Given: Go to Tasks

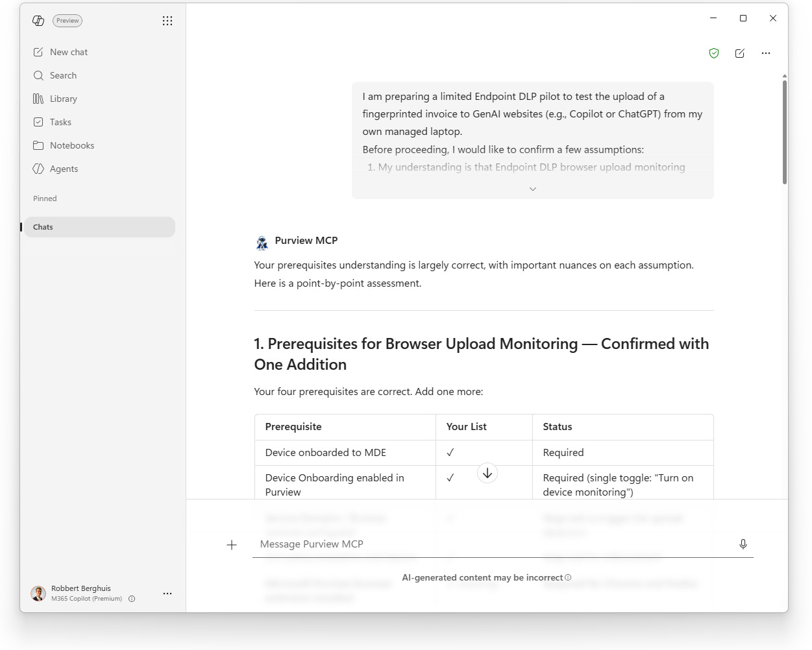Looking at the screenshot, I should click(x=100, y=122).
